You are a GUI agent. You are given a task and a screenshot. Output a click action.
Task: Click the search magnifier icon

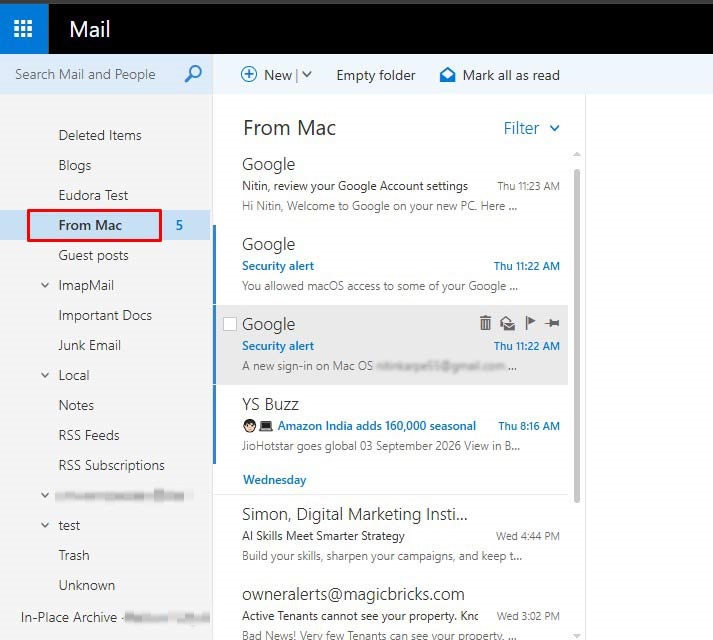[193, 74]
